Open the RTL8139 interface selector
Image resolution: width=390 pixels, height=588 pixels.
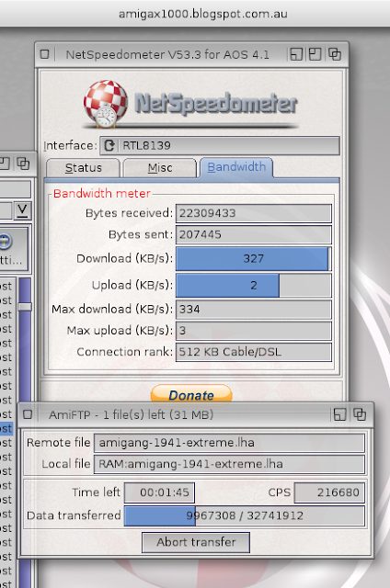(x=220, y=145)
